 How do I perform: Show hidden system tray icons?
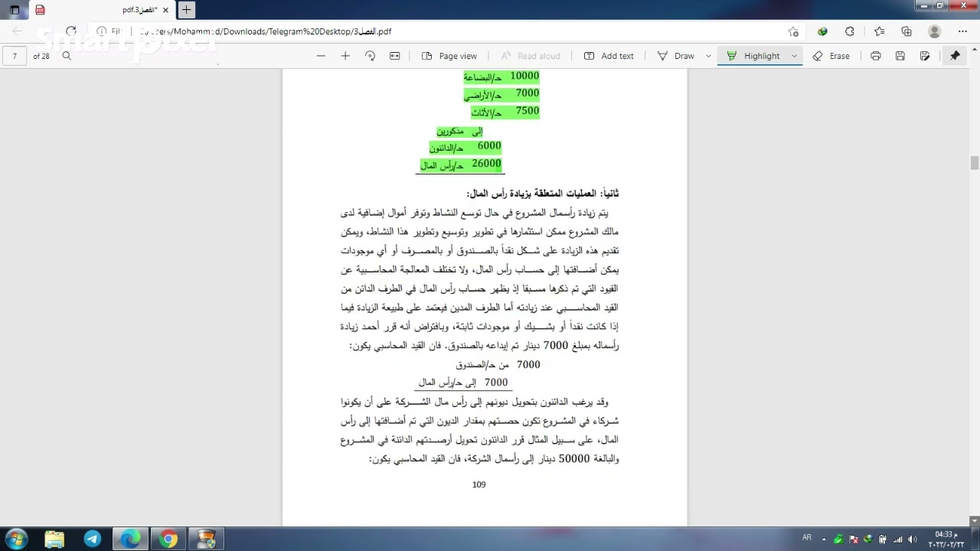coord(825,539)
